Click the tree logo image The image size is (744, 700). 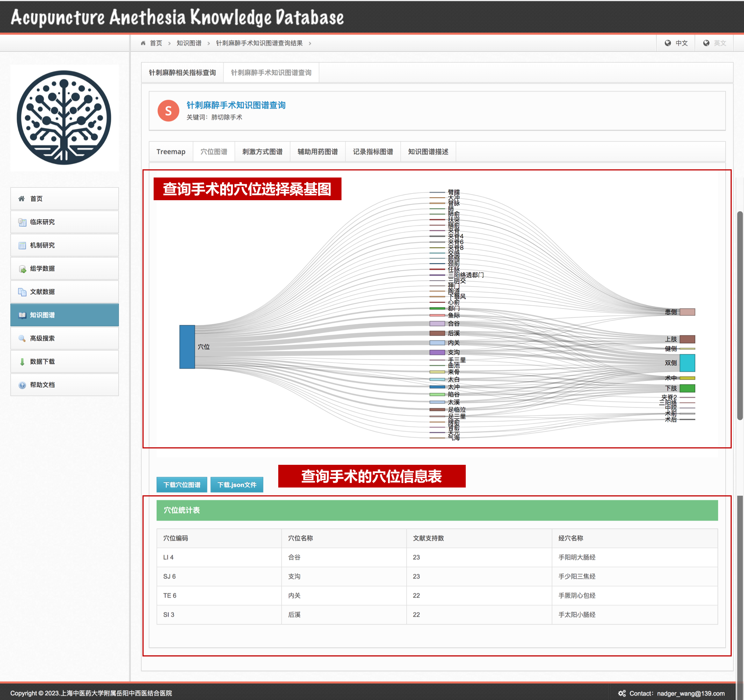(x=64, y=118)
